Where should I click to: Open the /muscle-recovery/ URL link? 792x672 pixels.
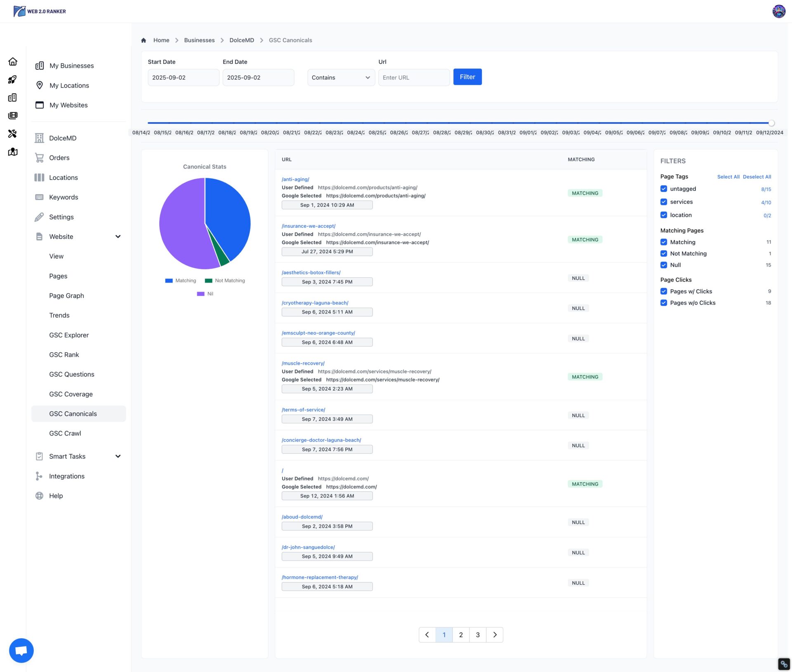[x=303, y=363]
